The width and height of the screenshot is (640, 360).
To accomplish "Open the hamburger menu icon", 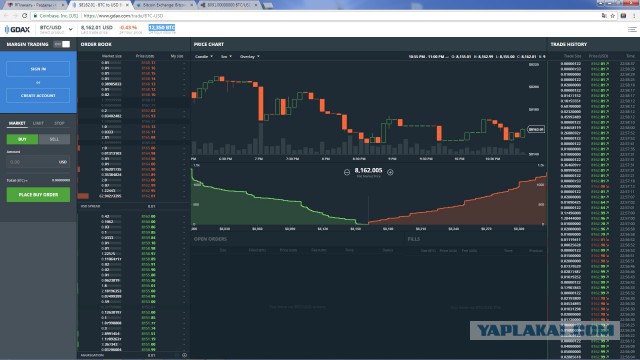I will (632, 29).
